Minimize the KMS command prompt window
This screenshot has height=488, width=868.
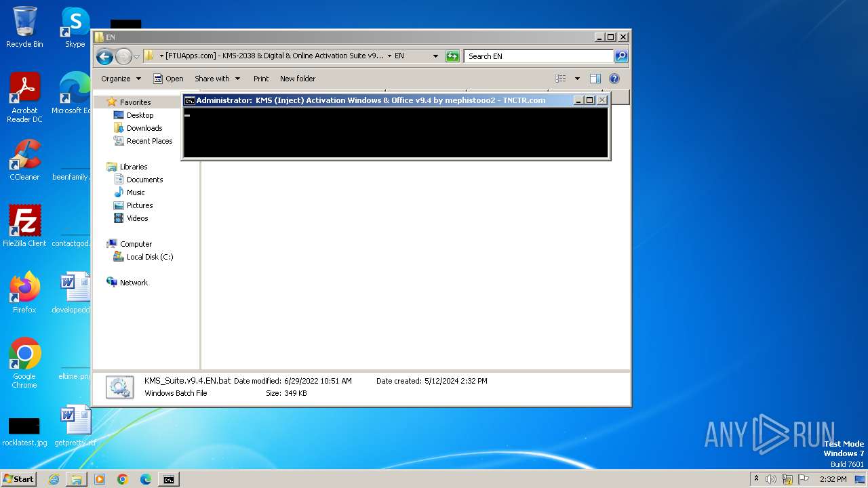click(578, 100)
